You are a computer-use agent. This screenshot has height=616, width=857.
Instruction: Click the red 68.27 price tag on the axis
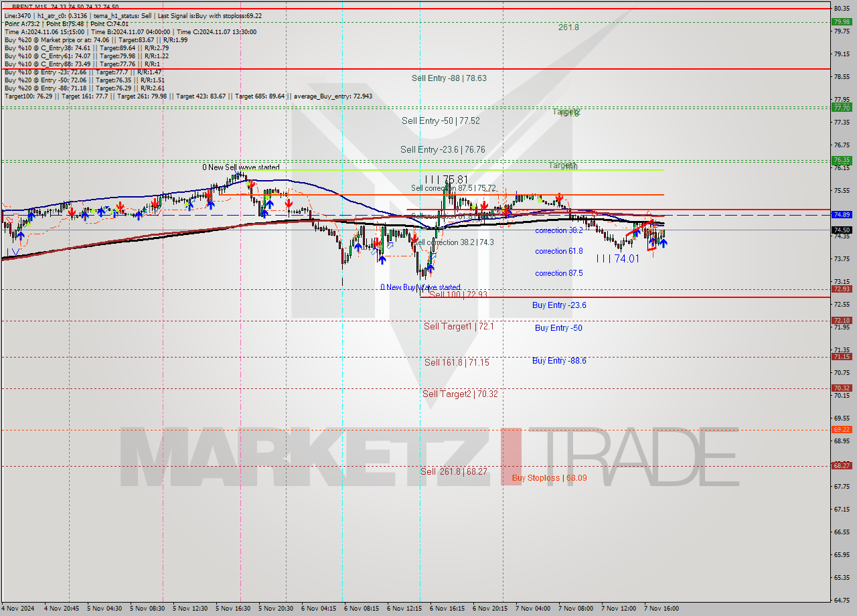pos(841,465)
